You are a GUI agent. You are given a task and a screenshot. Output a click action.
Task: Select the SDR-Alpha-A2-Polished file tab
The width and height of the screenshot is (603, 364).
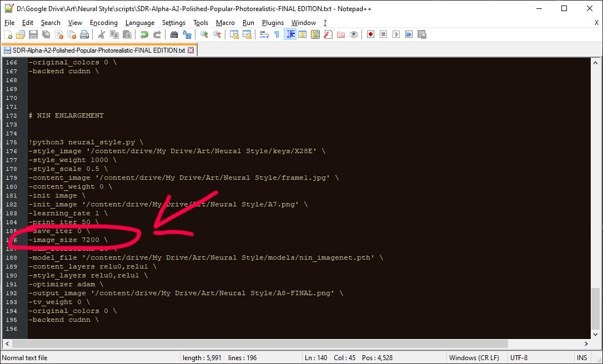point(99,50)
